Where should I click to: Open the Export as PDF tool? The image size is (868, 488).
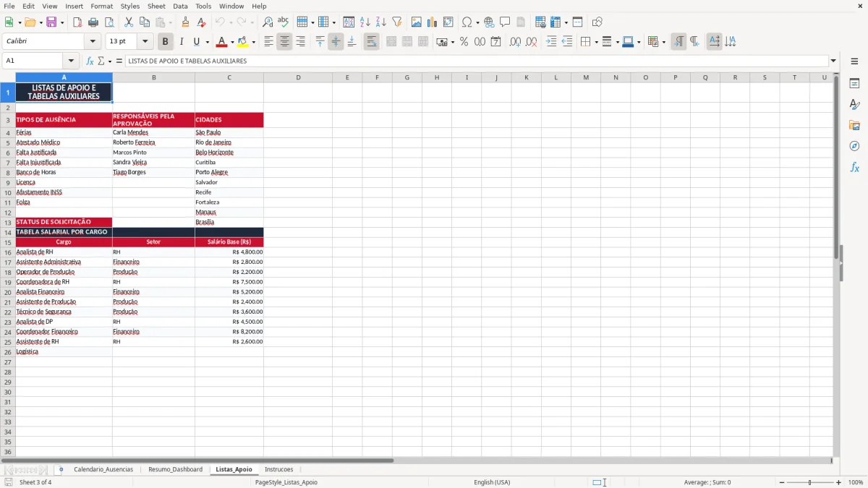point(77,22)
